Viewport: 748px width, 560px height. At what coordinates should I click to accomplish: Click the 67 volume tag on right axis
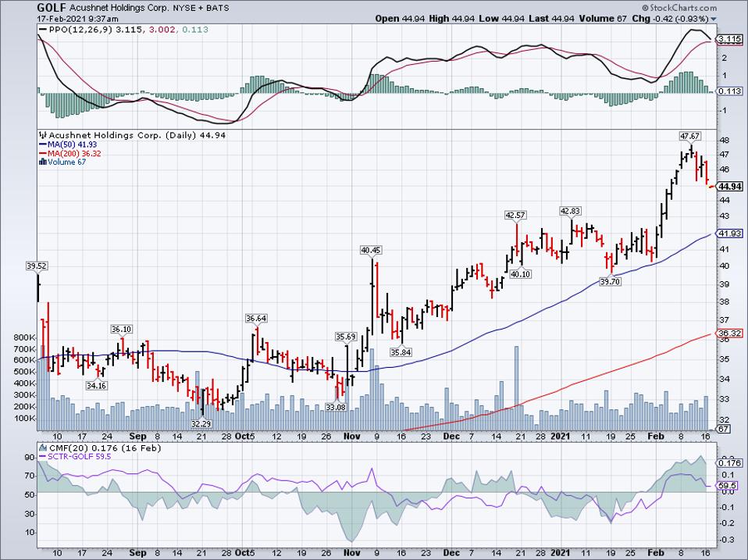(724, 429)
